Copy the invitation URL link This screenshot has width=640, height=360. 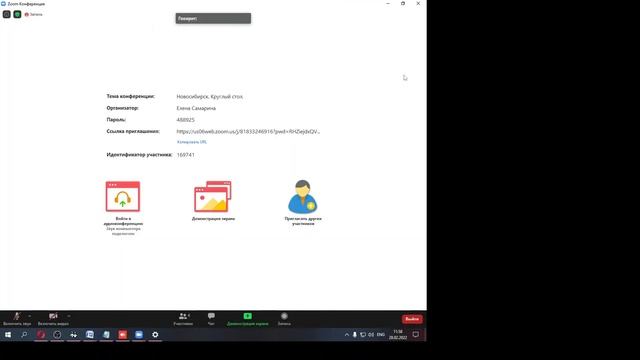(x=192, y=142)
